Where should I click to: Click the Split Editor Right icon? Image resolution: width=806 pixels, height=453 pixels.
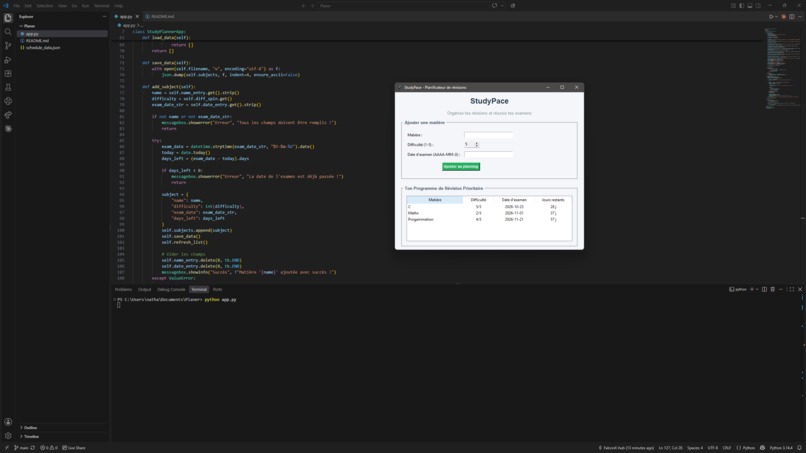[x=792, y=16]
